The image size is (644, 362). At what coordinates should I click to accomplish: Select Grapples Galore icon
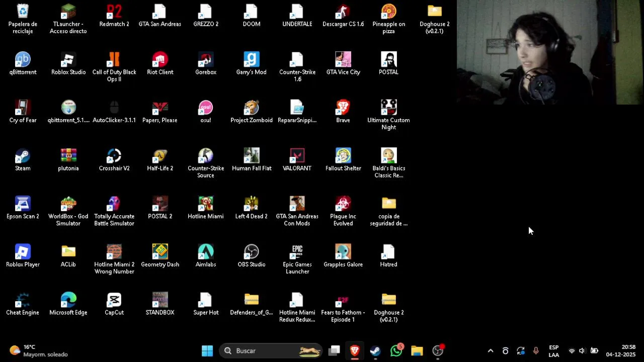tap(343, 256)
